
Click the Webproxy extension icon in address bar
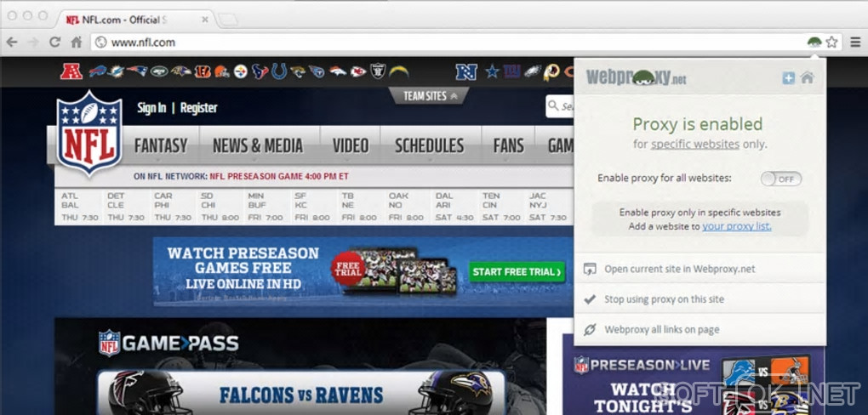click(x=814, y=42)
